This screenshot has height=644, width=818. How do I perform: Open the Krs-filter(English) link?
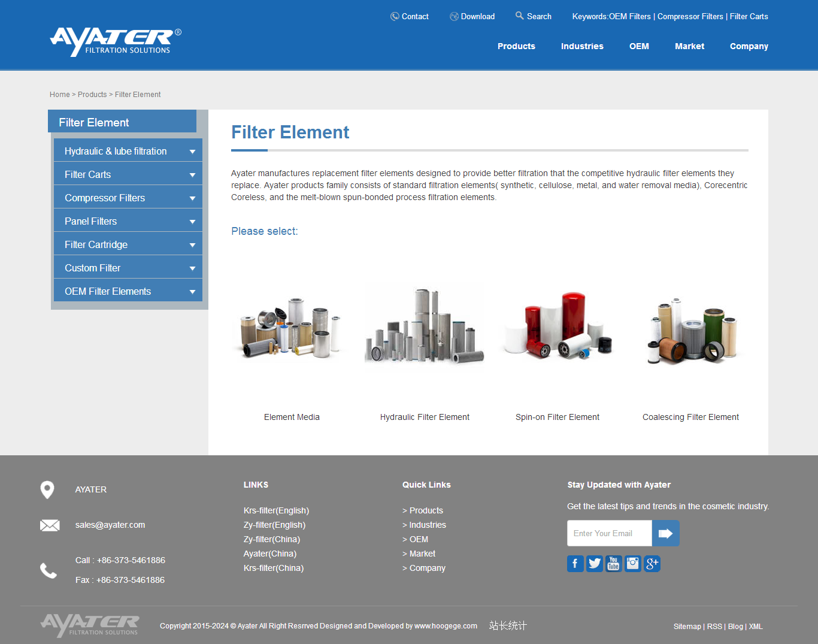(x=276, y=510)
